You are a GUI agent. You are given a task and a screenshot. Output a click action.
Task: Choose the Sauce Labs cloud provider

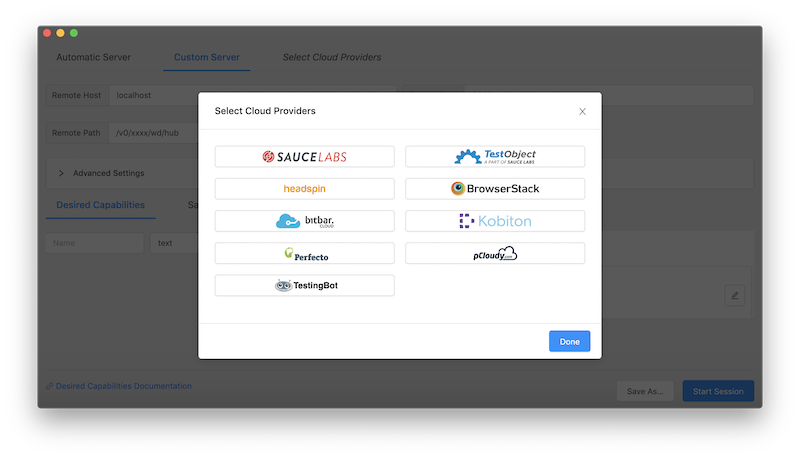click(304, 157)
